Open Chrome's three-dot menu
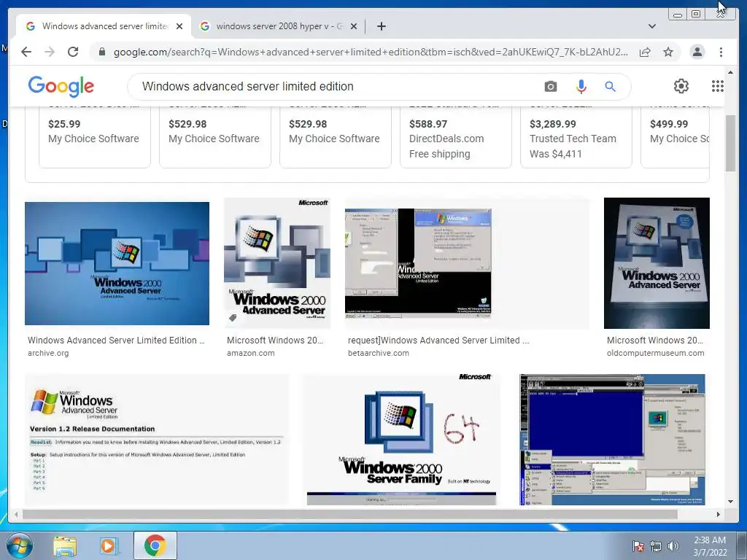 721,52
